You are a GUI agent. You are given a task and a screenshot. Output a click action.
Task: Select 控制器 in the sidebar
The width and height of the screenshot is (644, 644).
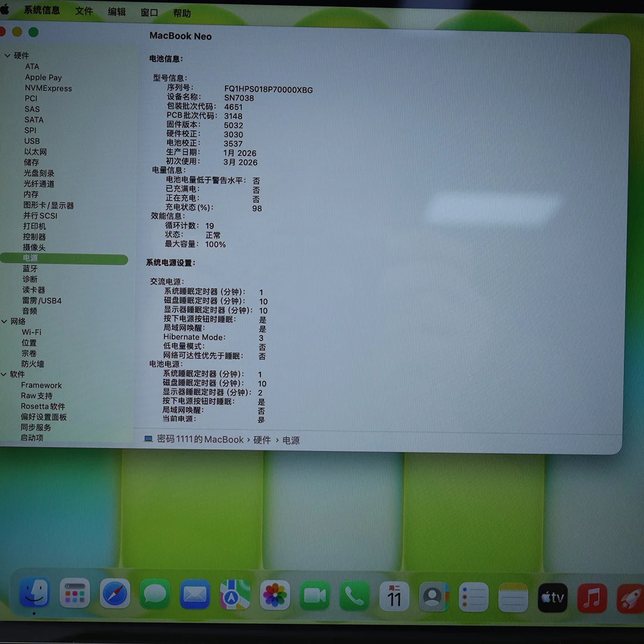[x=35, y=237]
